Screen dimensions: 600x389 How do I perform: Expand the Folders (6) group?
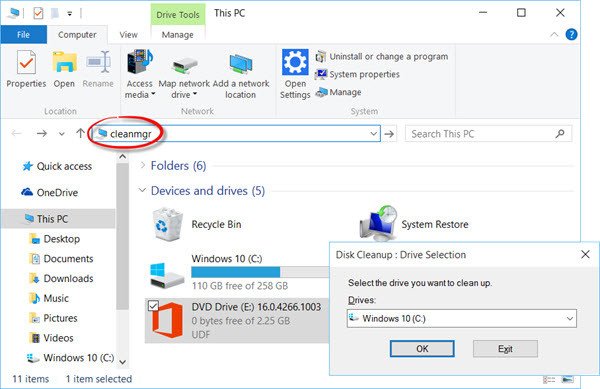tap(143, 166)
